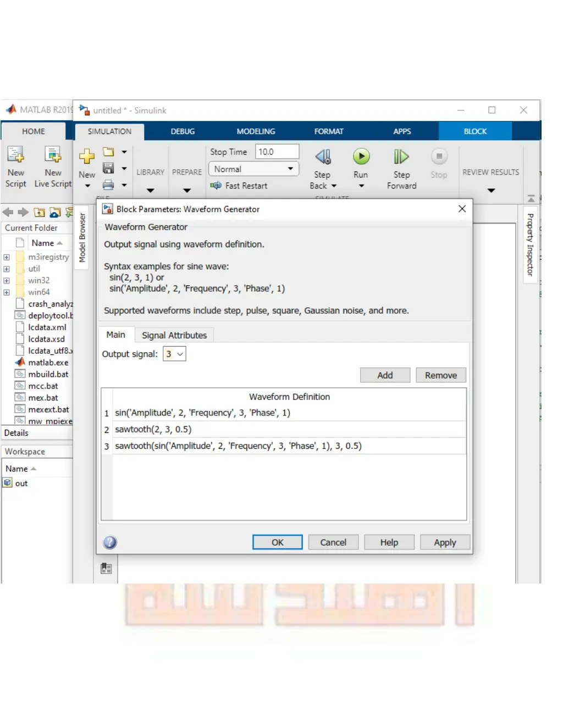
Task: Open the Output signal dropdown
Action: [x=174, y=354]
